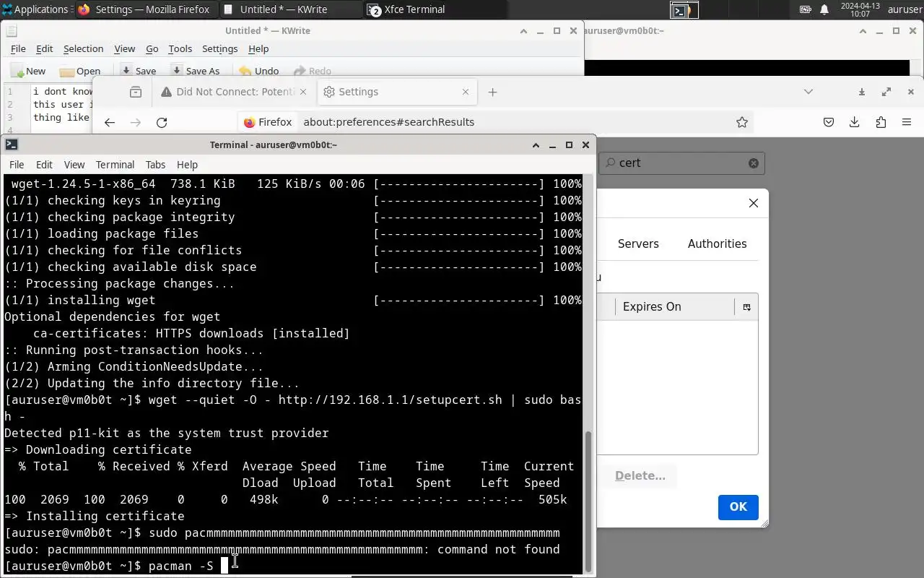Close the Did Not Connect tab
This screenshot has width=924, height=578.
(303, 92)
